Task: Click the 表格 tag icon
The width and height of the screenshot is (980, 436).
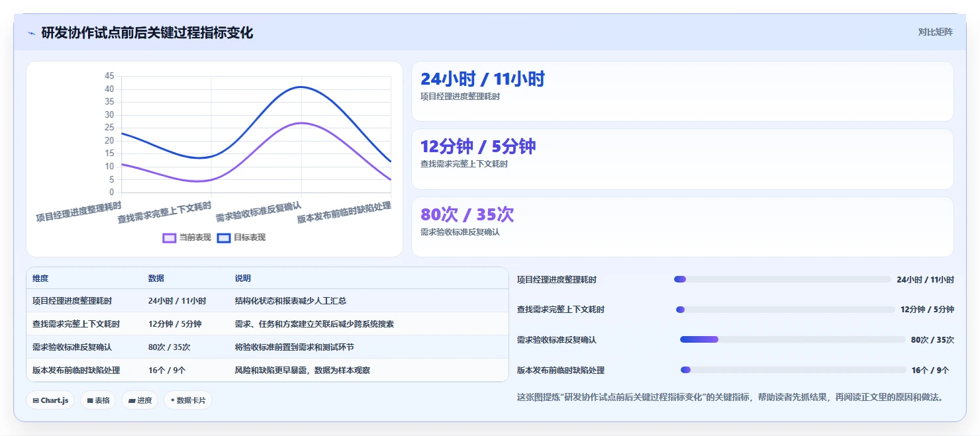Action: (89, 400)
